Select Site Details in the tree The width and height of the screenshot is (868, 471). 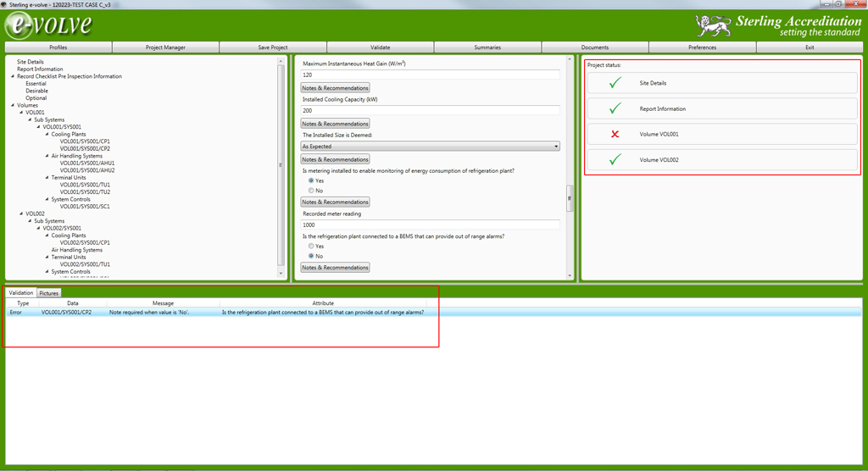pos(30,62)
